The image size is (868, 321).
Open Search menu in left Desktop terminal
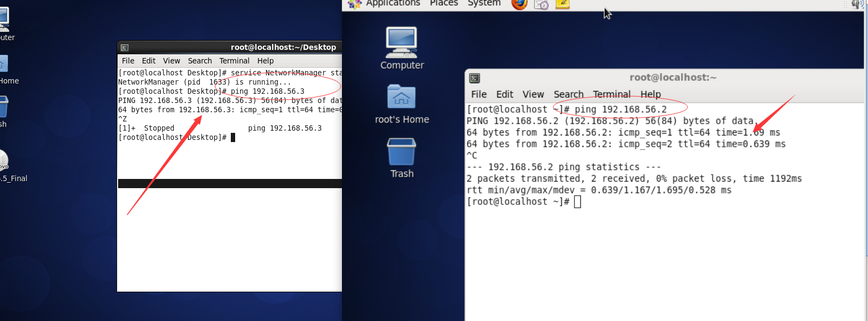point(200,61)
